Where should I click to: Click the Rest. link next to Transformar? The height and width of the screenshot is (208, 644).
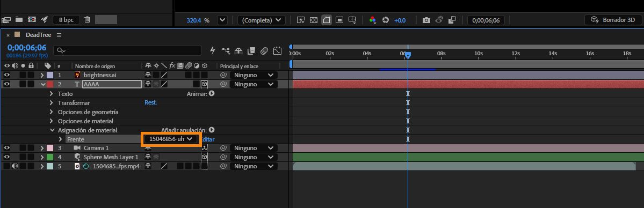point(150,102)
